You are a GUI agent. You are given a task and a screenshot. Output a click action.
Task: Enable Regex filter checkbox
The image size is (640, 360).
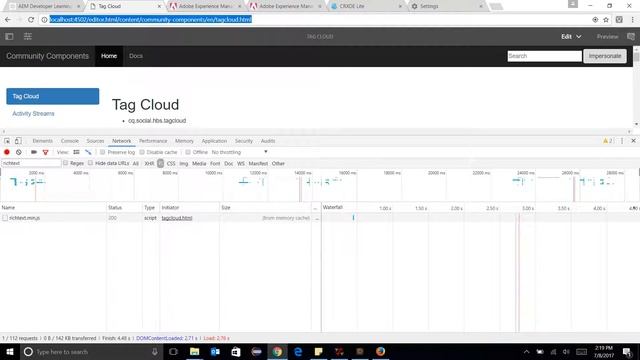point(66,163)
